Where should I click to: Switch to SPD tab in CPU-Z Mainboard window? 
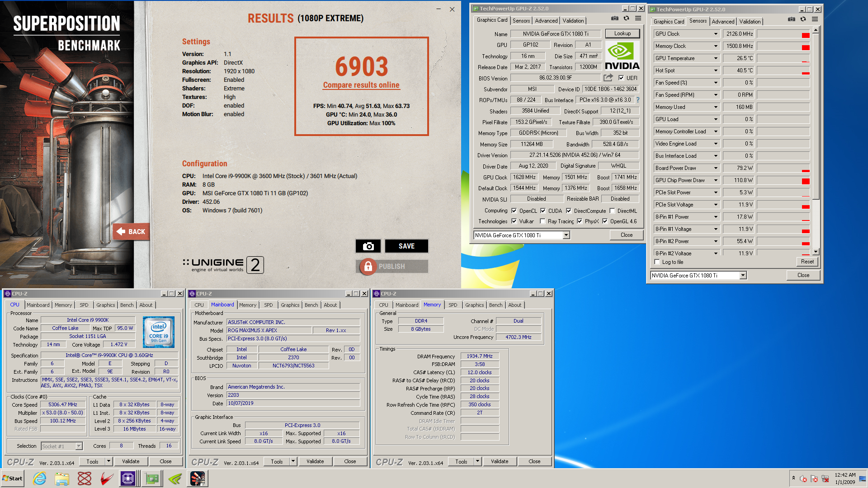pos(269,305)
